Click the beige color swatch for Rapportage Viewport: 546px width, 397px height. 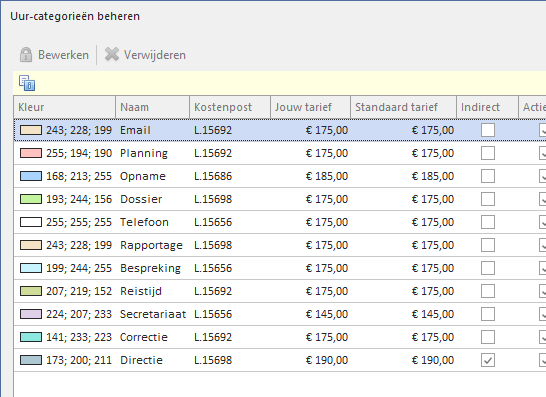pyautogui.click(x=31, y=245)
